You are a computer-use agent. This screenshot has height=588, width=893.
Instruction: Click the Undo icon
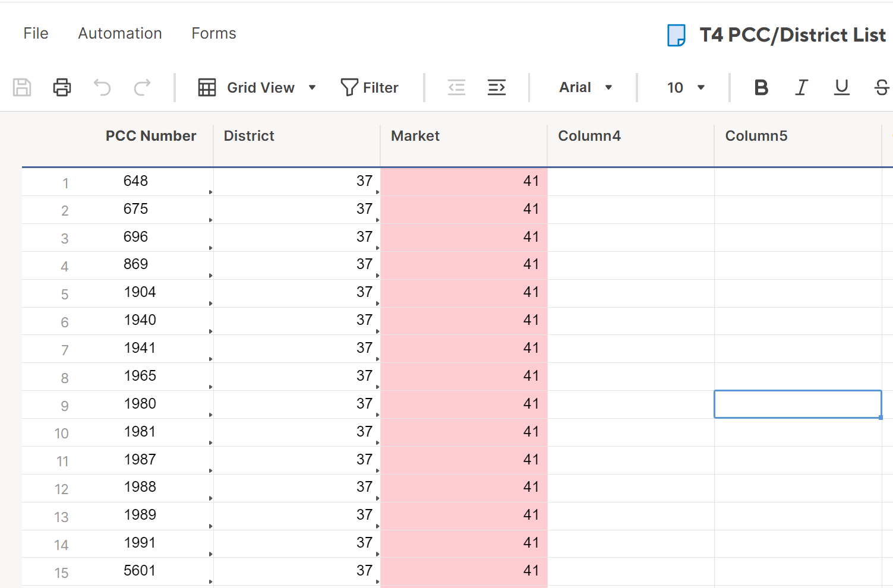(102, 87)
